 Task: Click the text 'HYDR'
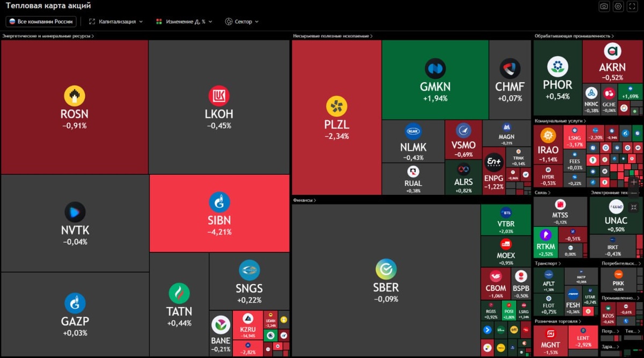click(548, 177)
